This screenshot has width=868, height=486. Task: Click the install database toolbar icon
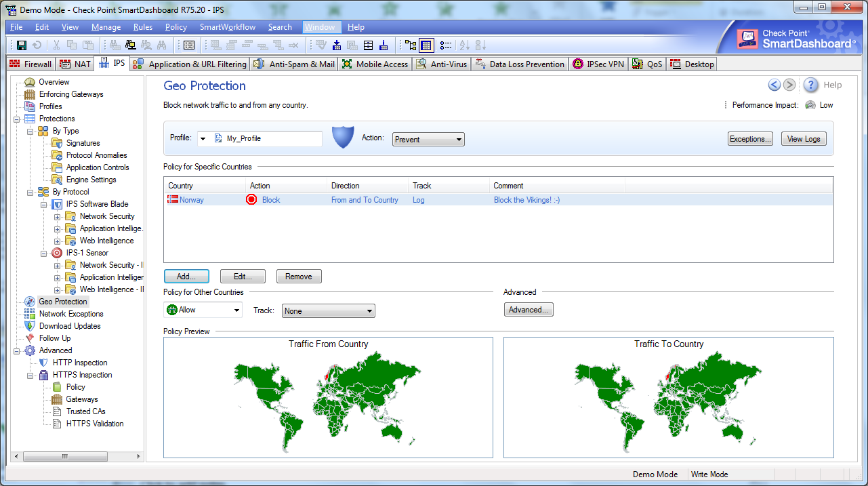[x=384, y=45]
